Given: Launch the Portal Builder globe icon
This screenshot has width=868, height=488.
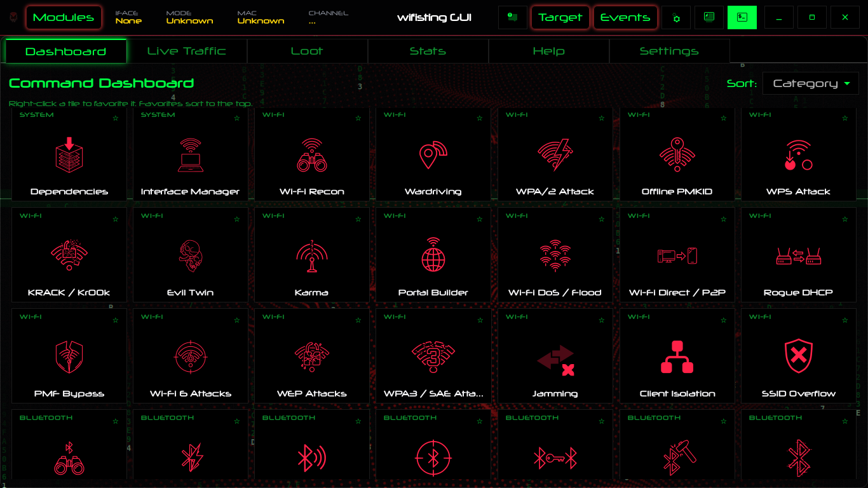Looking at the screenshot, I should click(x=433, y=255).
